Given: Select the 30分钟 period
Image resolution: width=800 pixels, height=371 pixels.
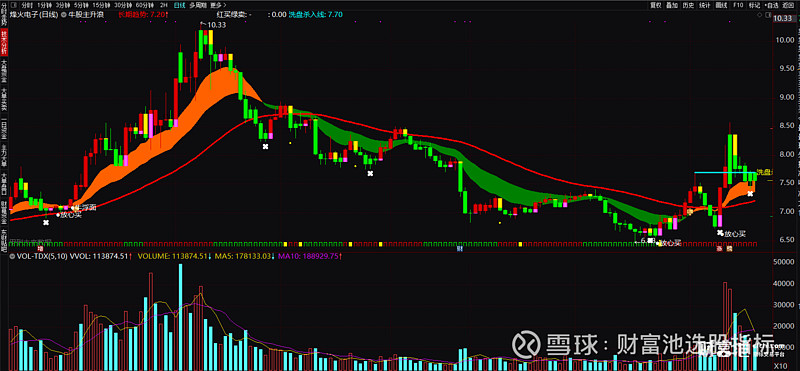Looking at the screenshot, I should coord(123,6).
